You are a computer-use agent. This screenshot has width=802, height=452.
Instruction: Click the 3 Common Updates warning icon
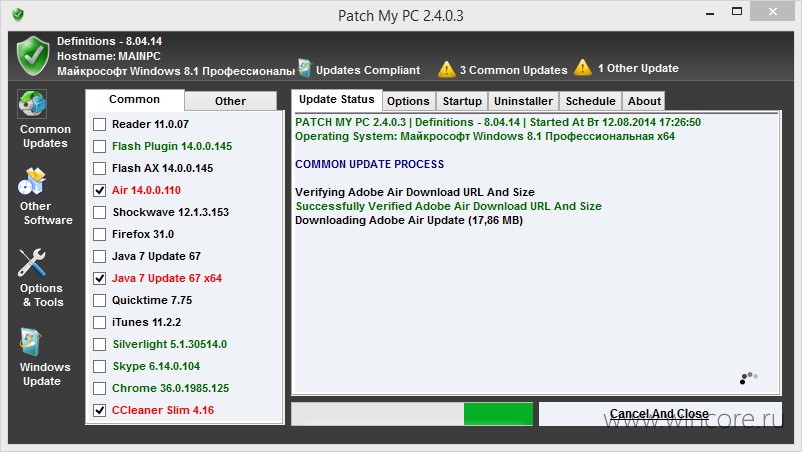[x=447, y=69]
